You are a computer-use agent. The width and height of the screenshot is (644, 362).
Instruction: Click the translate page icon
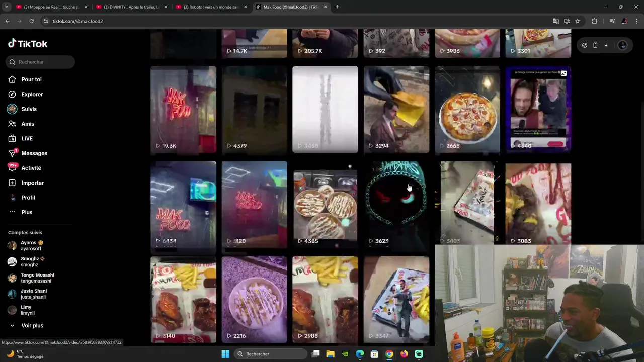(556, 21)
